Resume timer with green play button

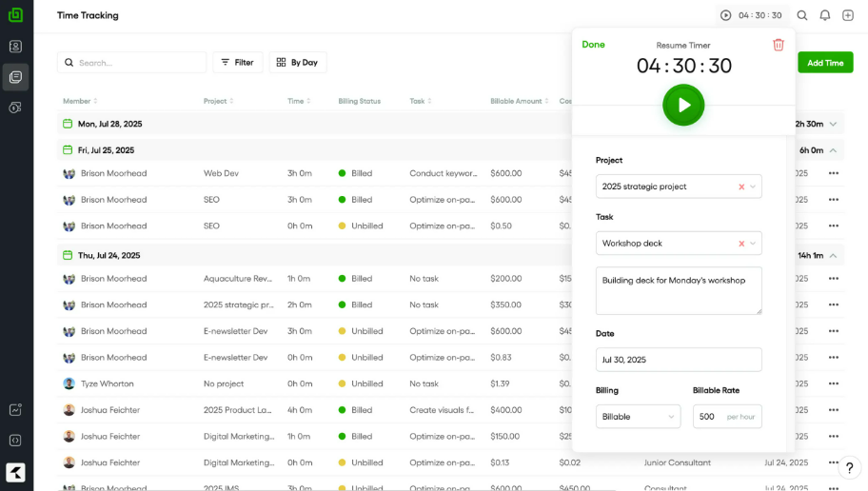[x=683, y=105]
